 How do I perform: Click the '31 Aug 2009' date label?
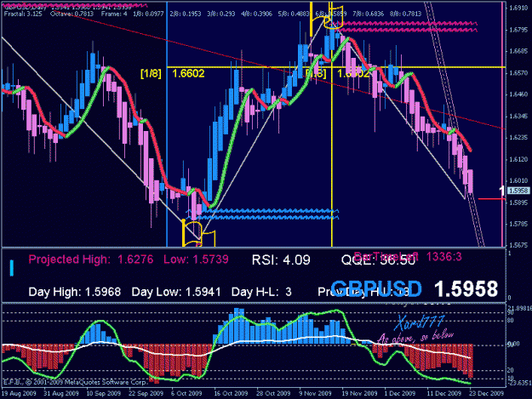pyautogui.click(x=61, y=393)
